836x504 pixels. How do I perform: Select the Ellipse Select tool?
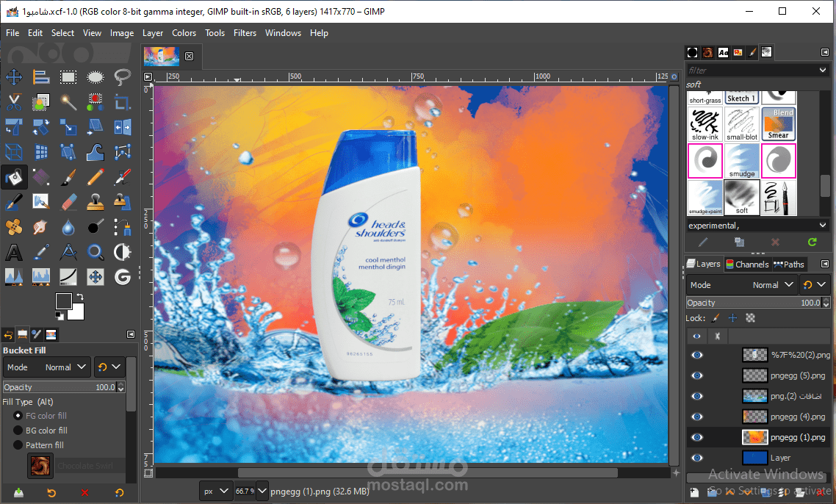coord(96,77)
